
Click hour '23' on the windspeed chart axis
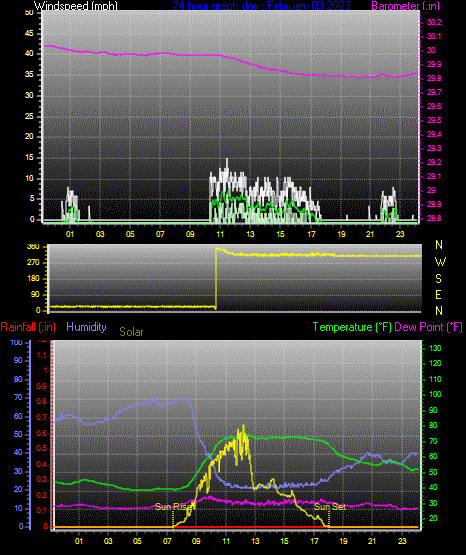[400, 234]
